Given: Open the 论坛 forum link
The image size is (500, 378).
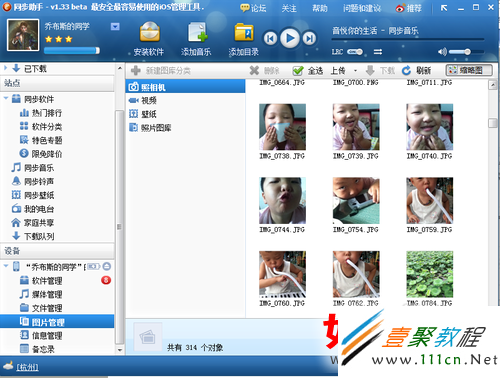Looking at the screenshot, I should pos(253,8).
